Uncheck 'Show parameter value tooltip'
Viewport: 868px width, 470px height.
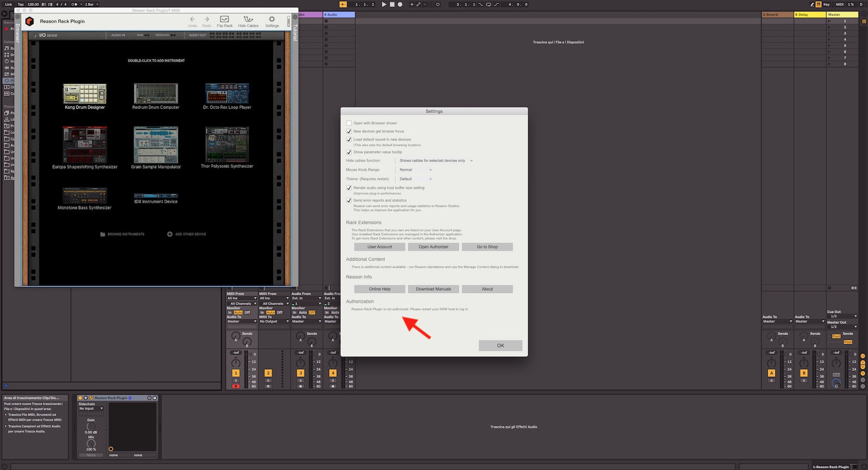pos(349,152)
